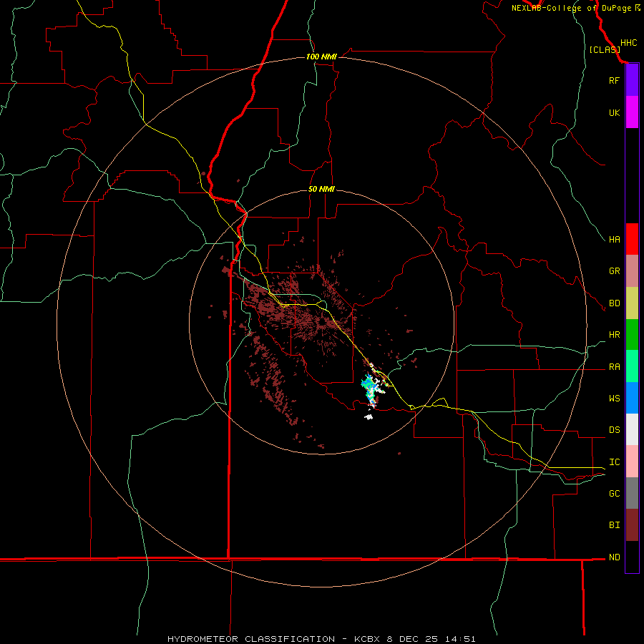
Task: Pick the RA light green legend swatch
Action: tap(632, 366)
